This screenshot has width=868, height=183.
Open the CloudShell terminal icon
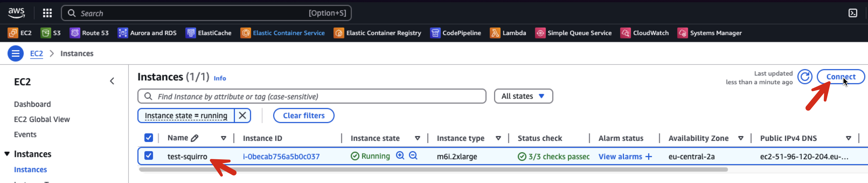[852, 13]
